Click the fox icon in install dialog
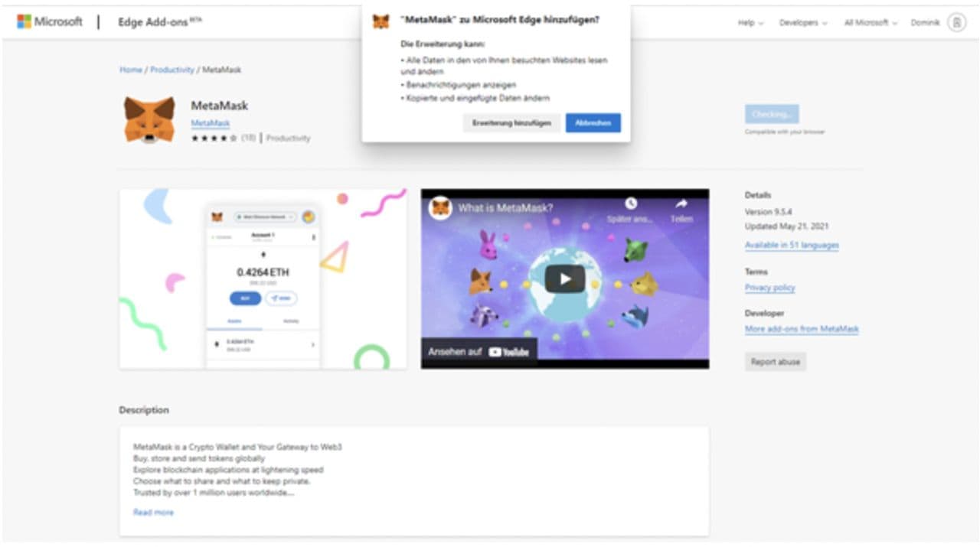The image size is (980, 547). pos(381,21)
